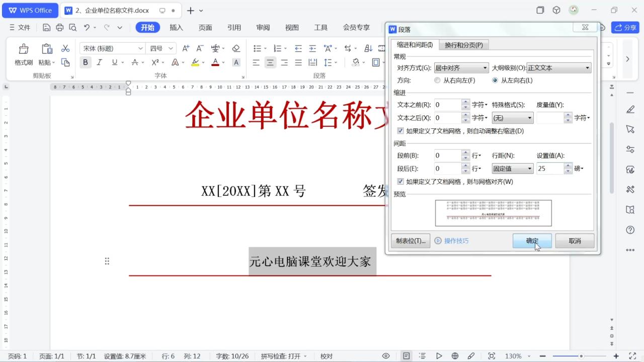Click the Right alignment icon
The image size is (644, 362).
click(284, 62)
